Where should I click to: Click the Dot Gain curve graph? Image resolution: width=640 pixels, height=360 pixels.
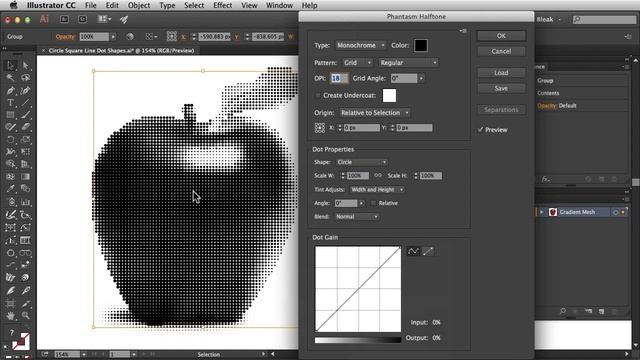(358, 289)
